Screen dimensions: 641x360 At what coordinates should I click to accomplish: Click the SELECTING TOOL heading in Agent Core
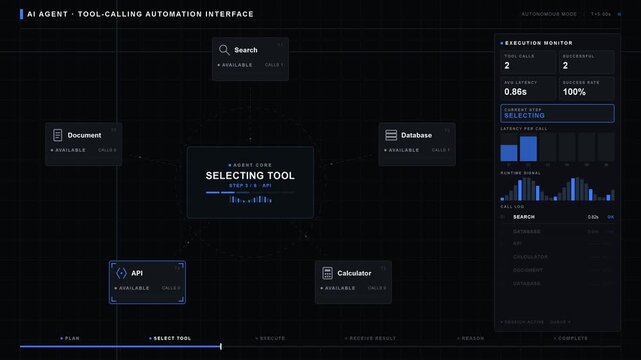[x=250, y=176]
